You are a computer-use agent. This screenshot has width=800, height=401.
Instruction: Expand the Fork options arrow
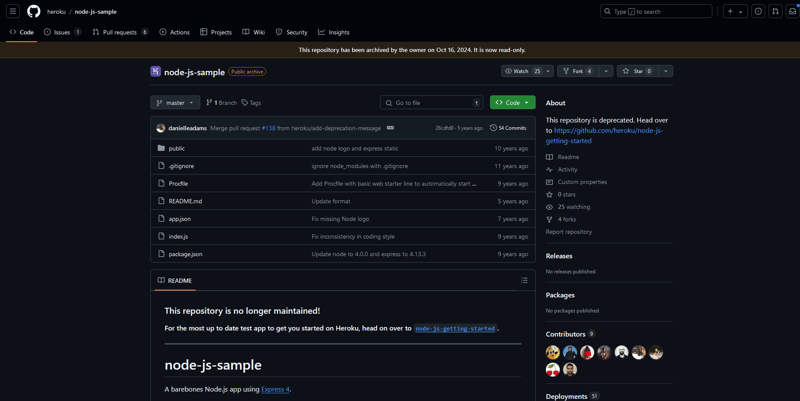[x=606, y=71]
